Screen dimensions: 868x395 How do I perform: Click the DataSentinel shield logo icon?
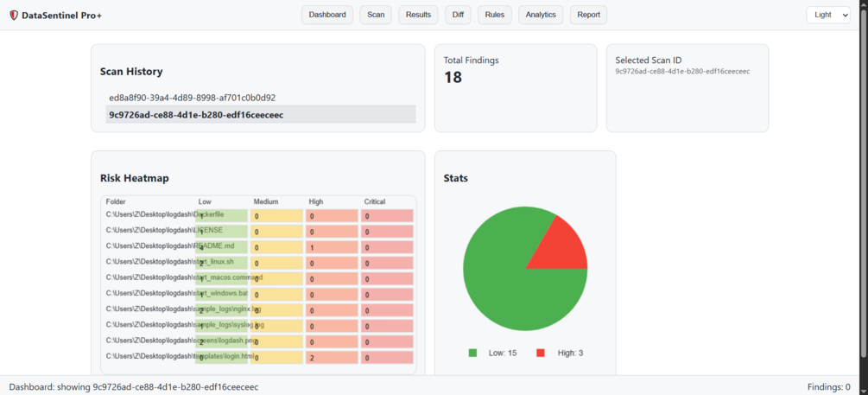(14, 15)
